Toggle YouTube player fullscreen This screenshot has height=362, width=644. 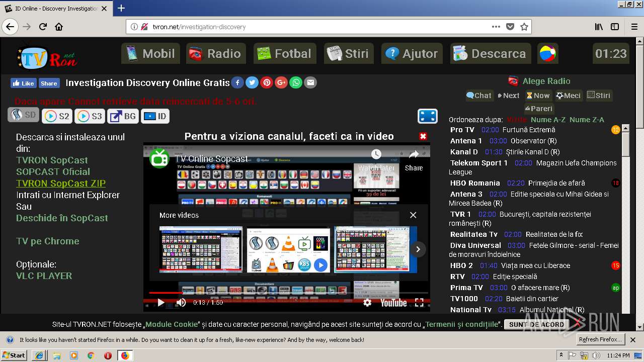tap(419, 302)
